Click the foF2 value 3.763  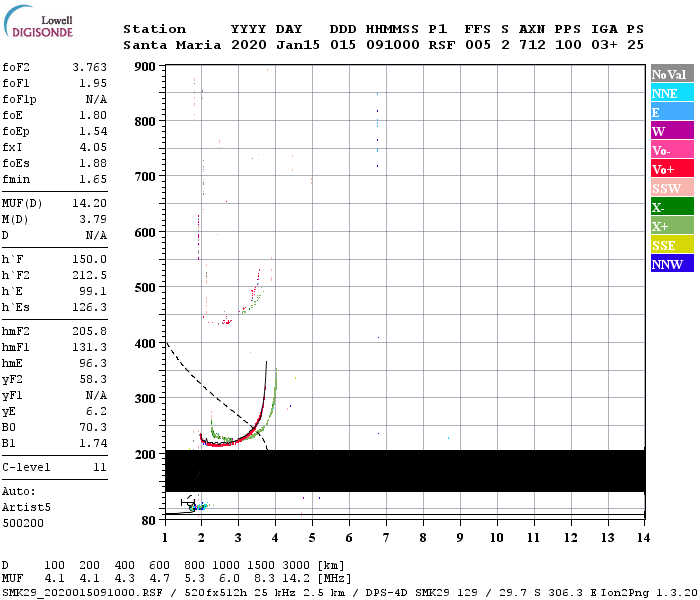(x=90, y=67)
